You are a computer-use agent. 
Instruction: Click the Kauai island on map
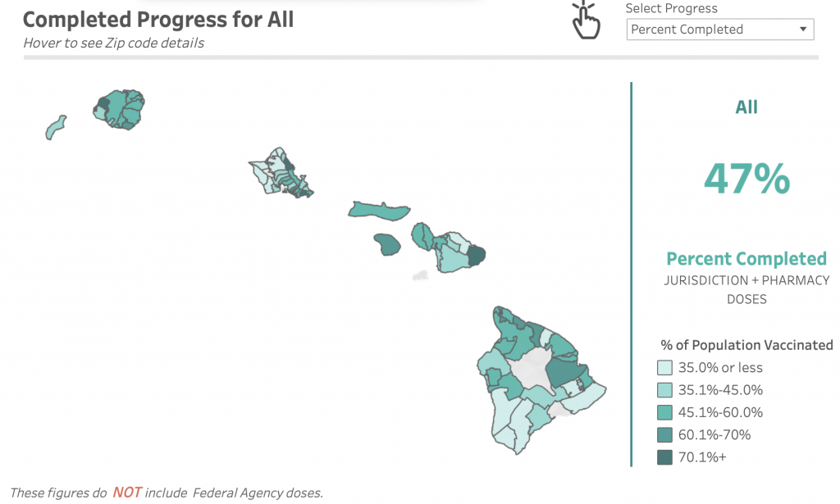tap(119, 109)
